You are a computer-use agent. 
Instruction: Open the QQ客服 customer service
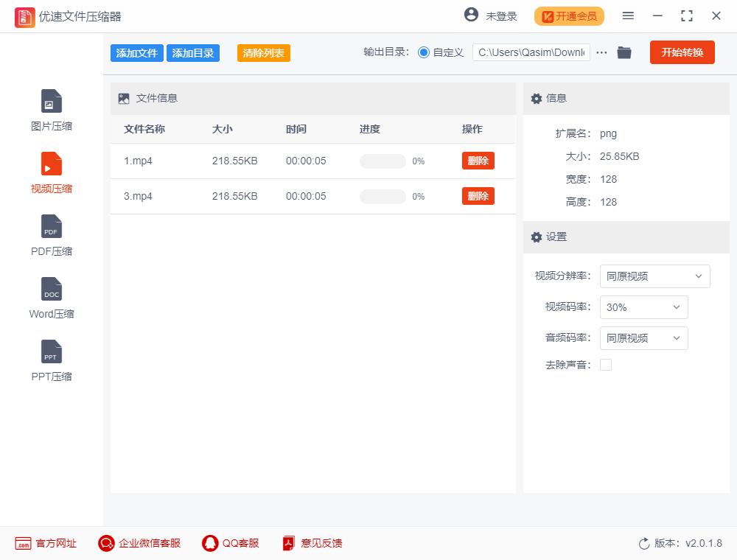tap(230, 543)
